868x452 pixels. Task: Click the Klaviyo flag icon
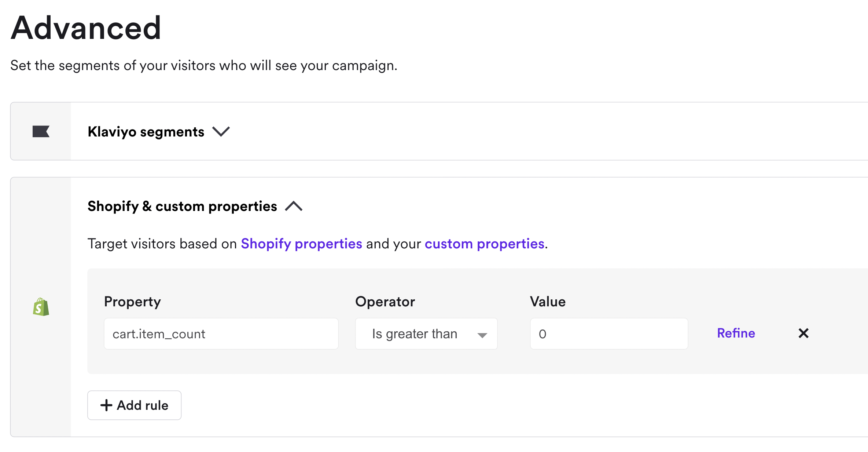click(41, 131)
